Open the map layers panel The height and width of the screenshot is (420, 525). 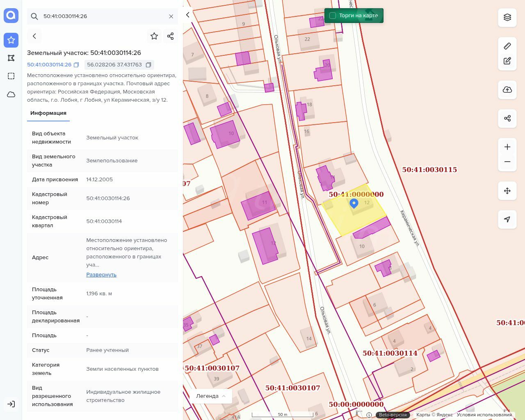coord(507,17)
